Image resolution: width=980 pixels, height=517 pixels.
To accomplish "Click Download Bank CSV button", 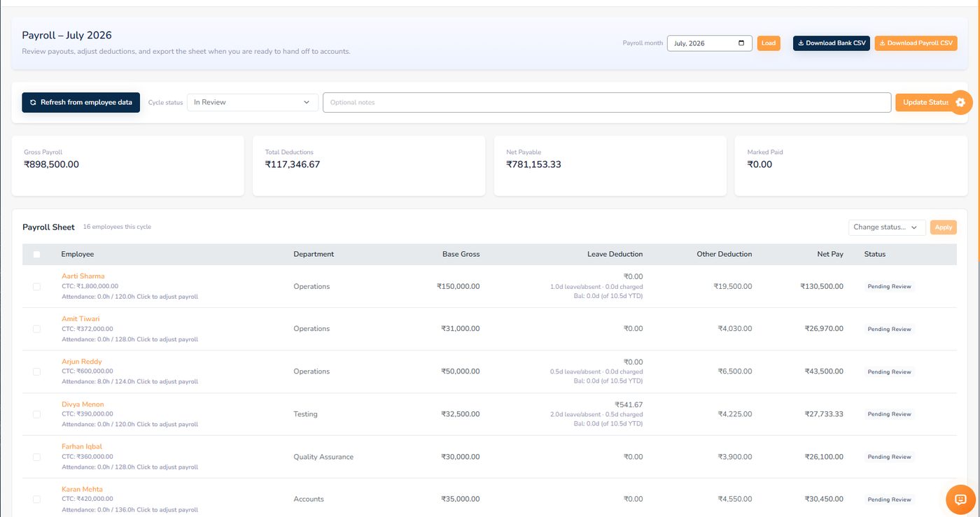I will [x=832, y=43].
